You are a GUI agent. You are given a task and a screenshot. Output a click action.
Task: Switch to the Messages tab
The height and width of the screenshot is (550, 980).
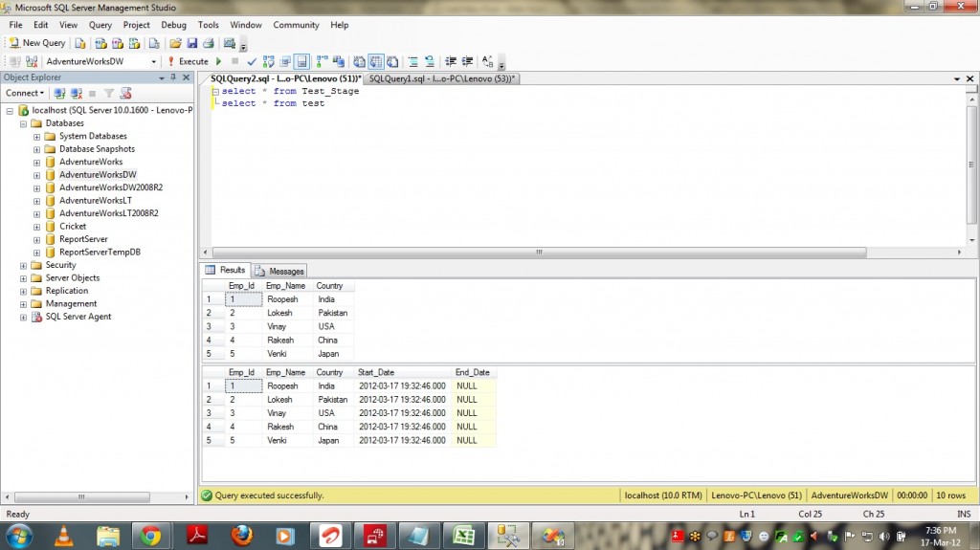(279, 271)
